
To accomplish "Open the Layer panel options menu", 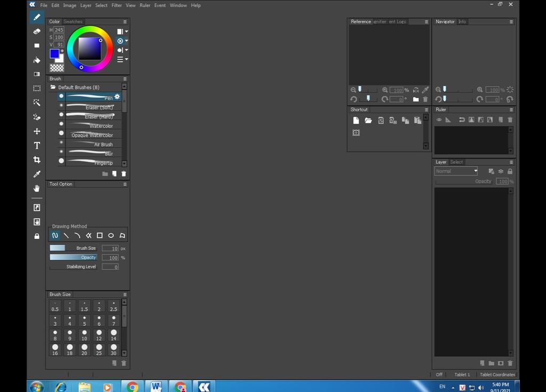I will [511, 162].
